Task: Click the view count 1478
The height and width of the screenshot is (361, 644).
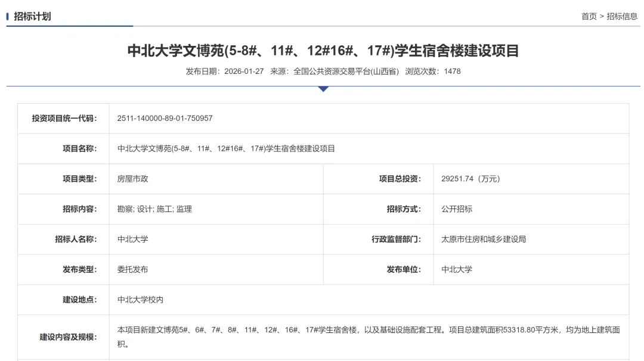Action: 452,71
